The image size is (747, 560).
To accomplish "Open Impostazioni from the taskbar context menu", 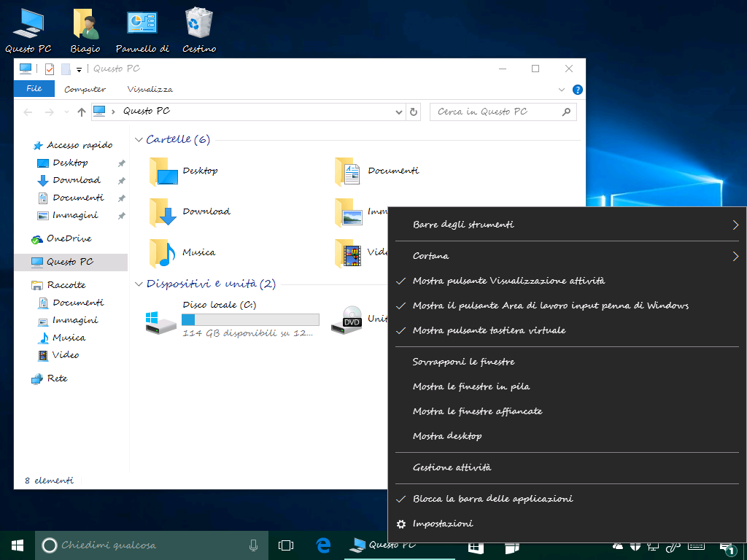I will click(x=568, y=524).
